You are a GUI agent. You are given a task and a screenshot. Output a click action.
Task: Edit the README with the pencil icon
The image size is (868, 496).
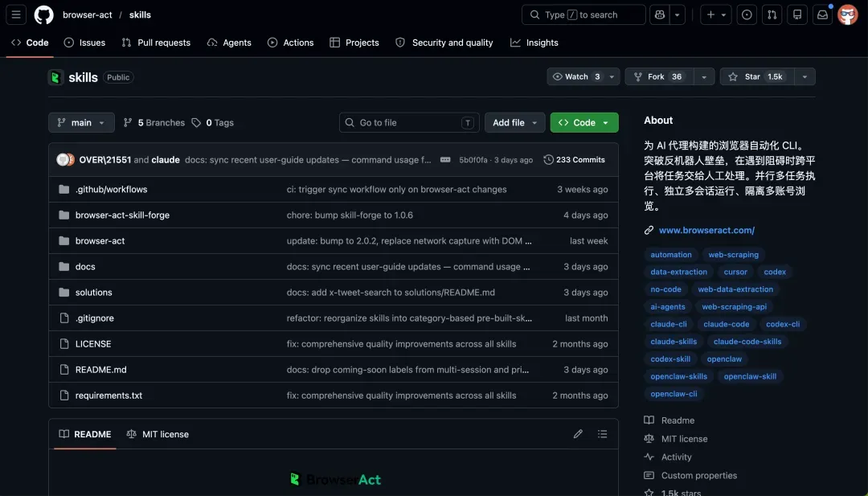click(x=578, y=434)
